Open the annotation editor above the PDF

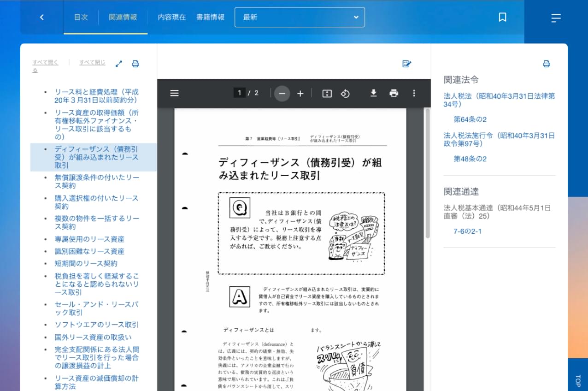click(406, 63)
